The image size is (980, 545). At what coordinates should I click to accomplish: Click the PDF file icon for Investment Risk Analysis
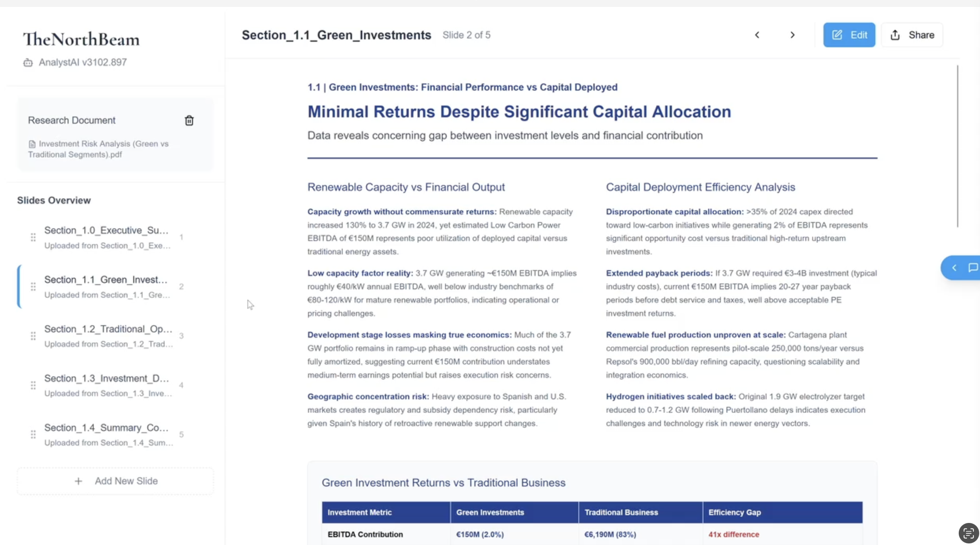(x=32, y=144)
